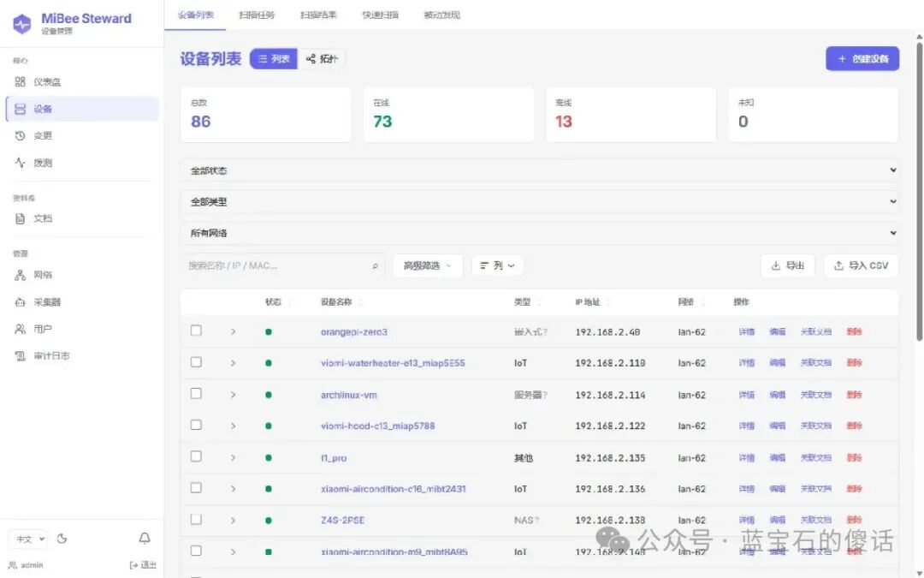The height and width of the screenshot is (578, 924).
Task: Click the device search input field
Action: pyautogui.click(x=283, y=265)
